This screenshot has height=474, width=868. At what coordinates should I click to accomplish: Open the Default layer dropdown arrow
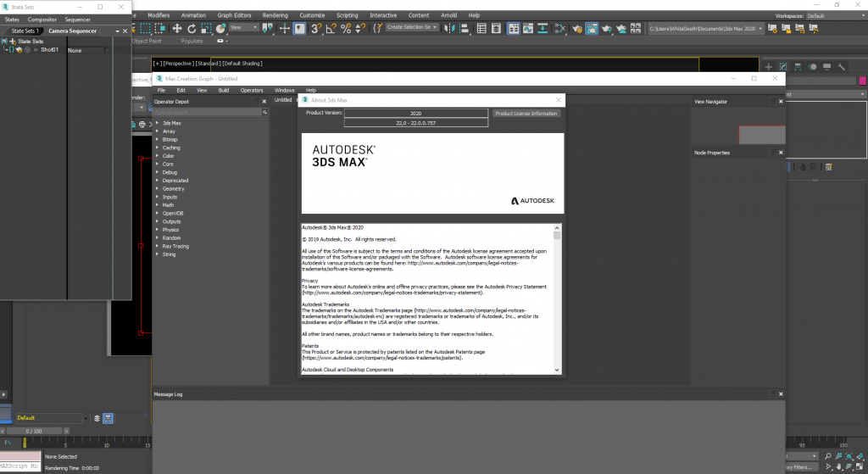click(86, 419)
